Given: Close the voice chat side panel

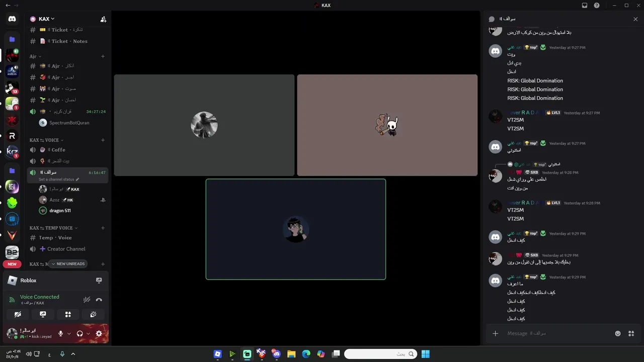Looking at the screenshot, I should pos(635,19).
